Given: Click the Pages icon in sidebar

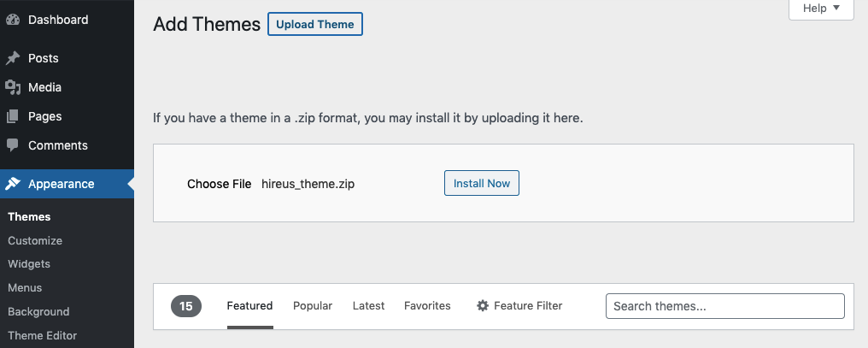Looking at the screenshot, I should tap(13, 116).
